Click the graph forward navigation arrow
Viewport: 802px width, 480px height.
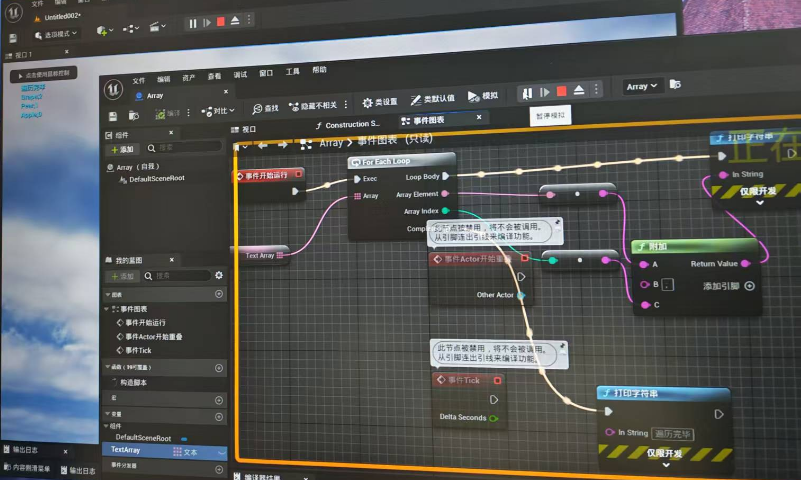282,145
